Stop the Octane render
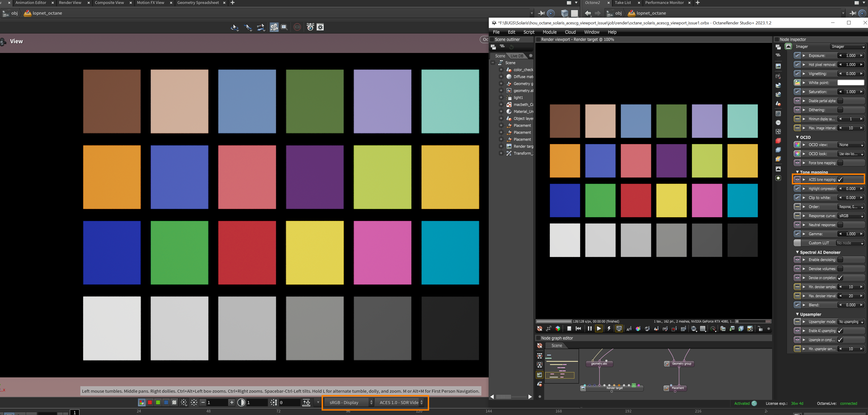The width and height of the screenshot is (868, 415). [x=569, y=329]
